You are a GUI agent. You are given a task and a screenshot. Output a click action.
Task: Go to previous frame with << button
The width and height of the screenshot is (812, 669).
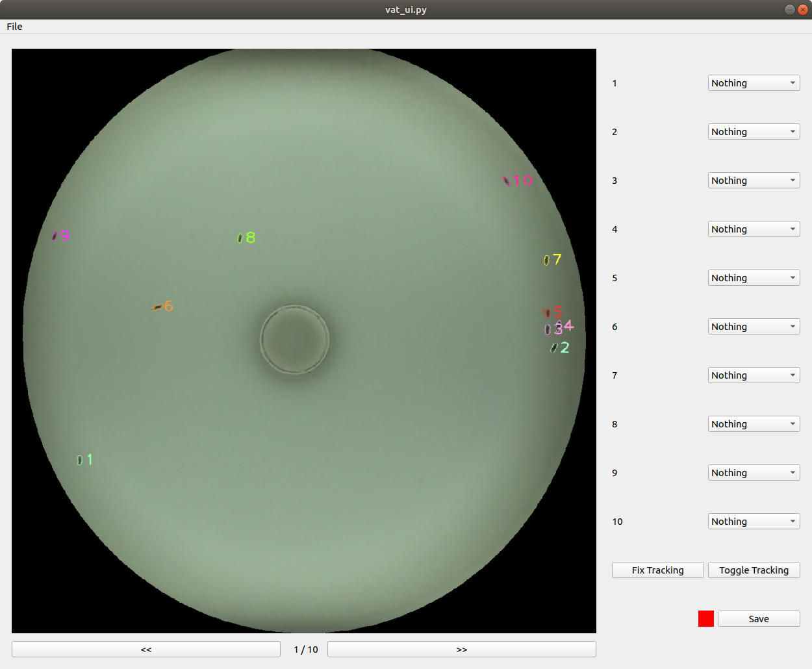click(146, 650)
